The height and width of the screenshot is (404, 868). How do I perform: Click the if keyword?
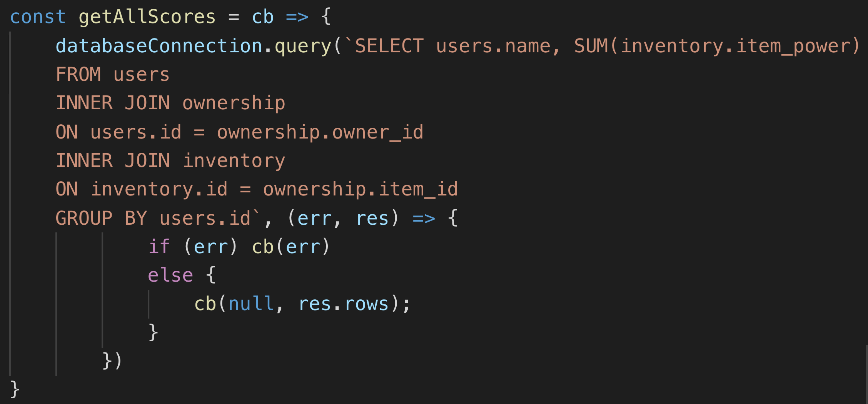pos(159,247)
